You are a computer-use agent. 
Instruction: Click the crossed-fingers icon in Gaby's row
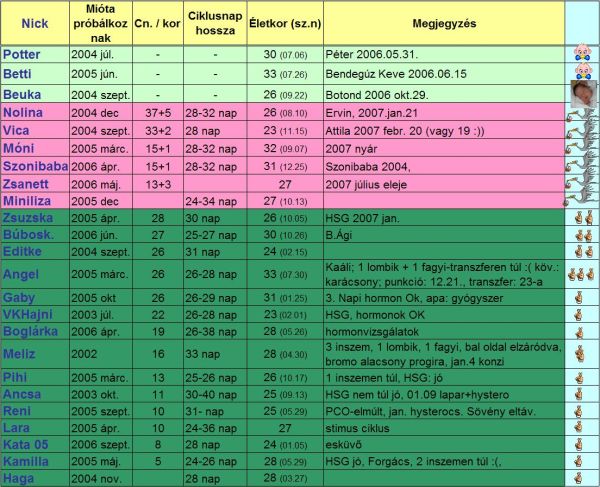pos(582,298)
